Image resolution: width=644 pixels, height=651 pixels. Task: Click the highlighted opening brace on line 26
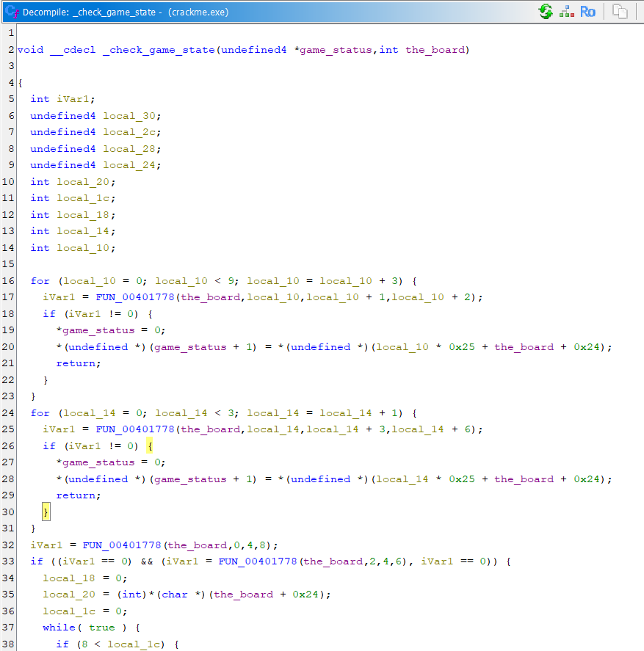point(148,446)
